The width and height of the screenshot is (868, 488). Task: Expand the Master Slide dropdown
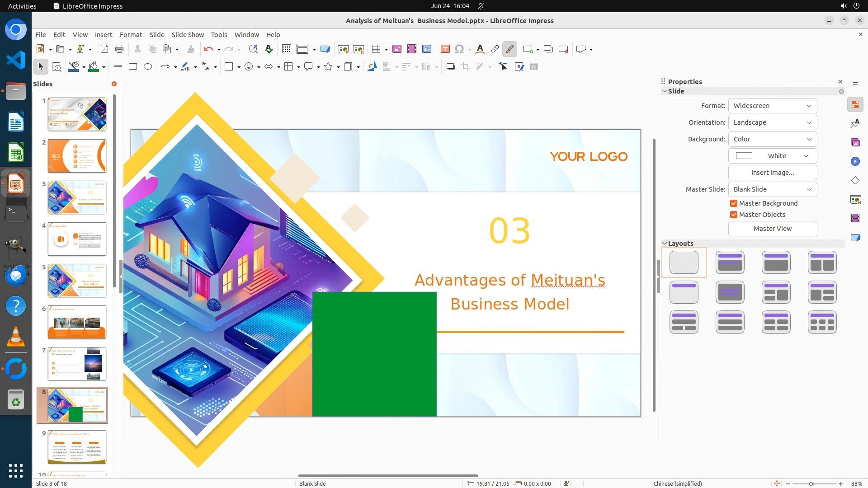click(772, 189)
